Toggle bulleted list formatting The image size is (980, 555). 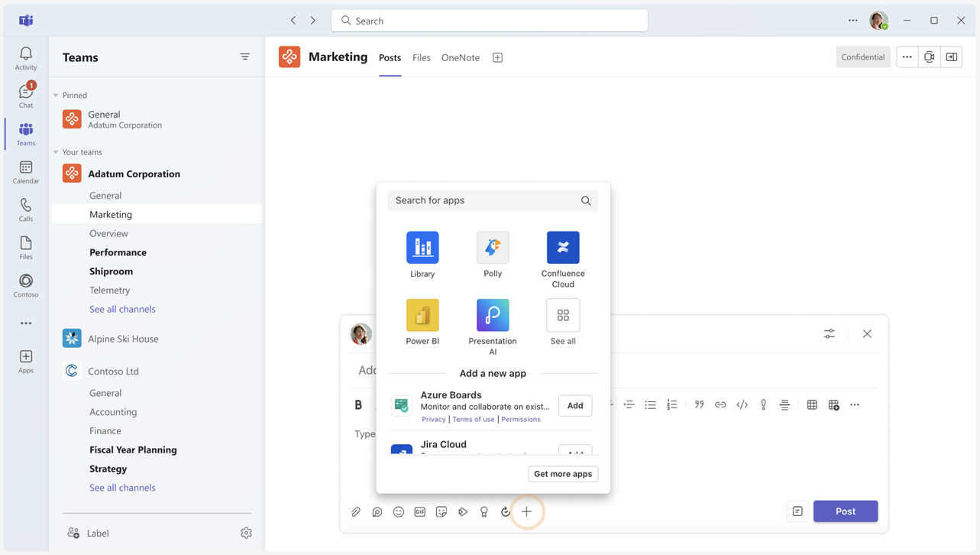coord(650,405)
